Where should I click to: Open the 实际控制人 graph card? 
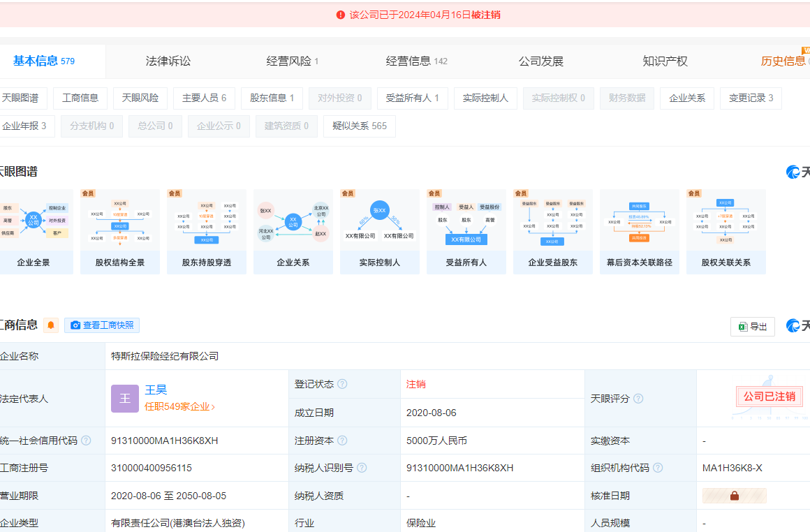point(379,232)
